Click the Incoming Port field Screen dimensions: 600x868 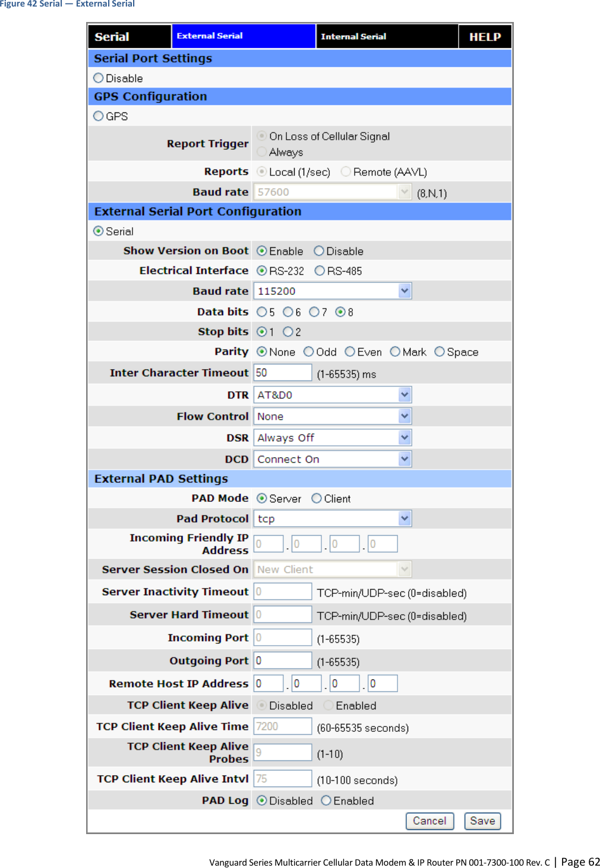pos(283,637)
